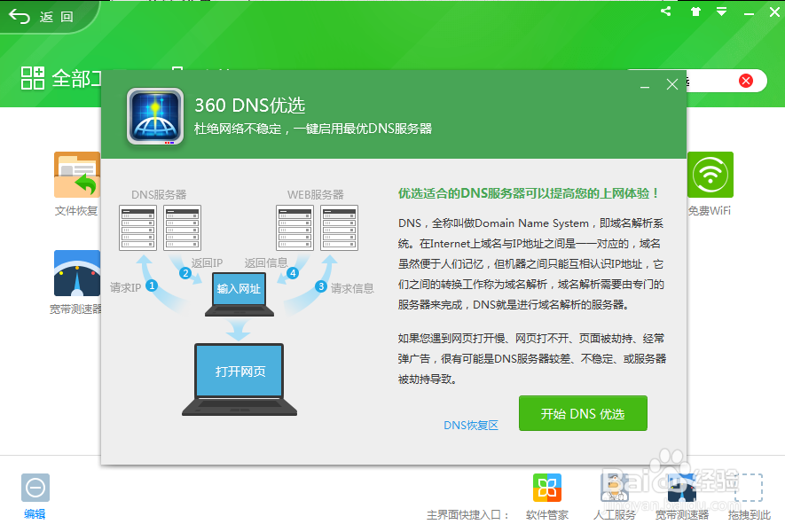
Task: Open the skin (shirt) icon
Action: (x=695, y=12)
